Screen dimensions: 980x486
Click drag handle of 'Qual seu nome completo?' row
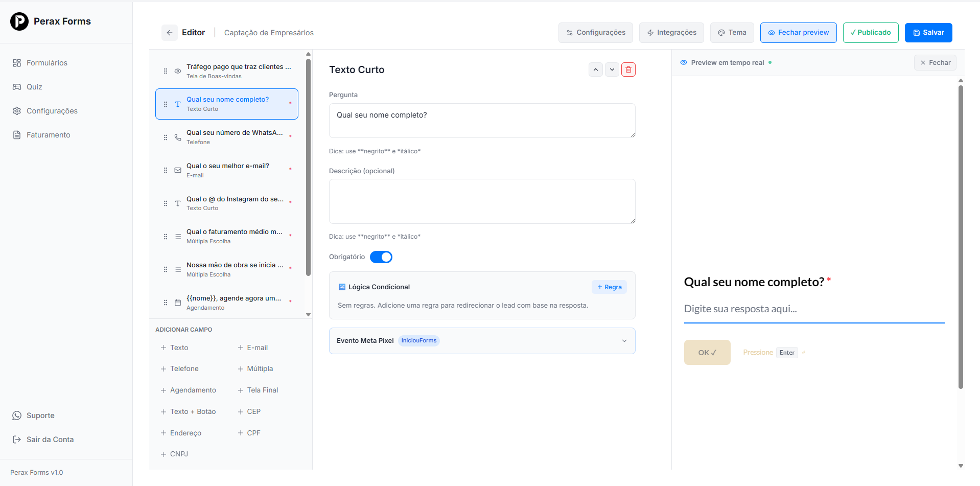(x=166, y=104)
